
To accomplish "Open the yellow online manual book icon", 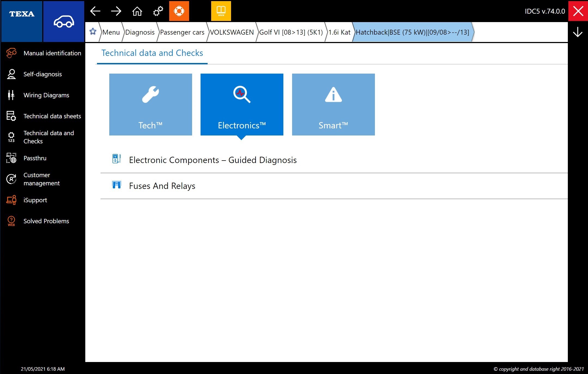I will point(221,11).
